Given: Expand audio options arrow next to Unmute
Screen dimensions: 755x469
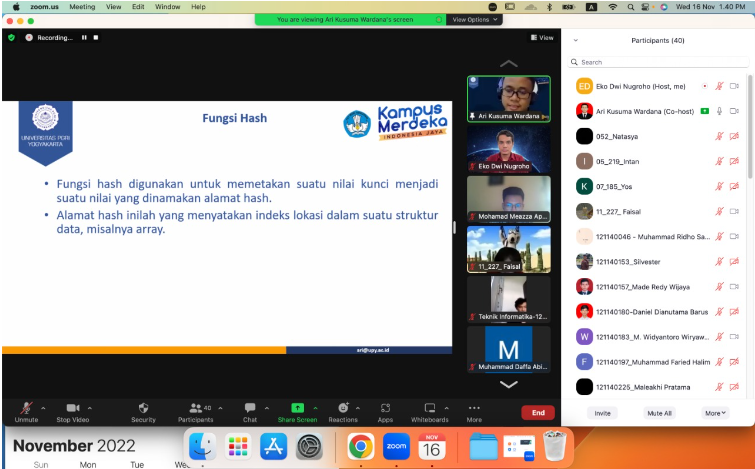Looking at the screenshot, I should pyautogui.click(x=45, y=408).
